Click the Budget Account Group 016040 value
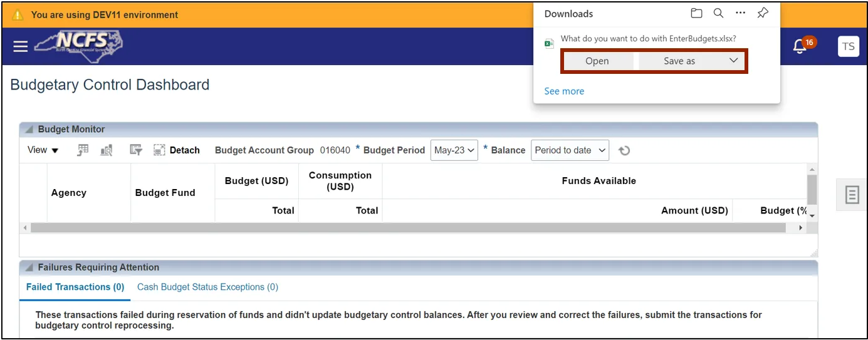 click(x=335, y=150)
